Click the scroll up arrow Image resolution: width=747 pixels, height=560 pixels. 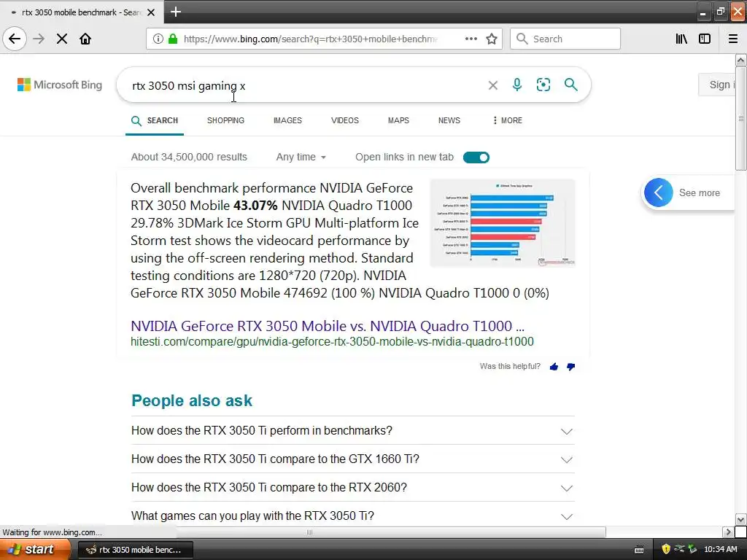pyautogui.click(x=740, y=61)
